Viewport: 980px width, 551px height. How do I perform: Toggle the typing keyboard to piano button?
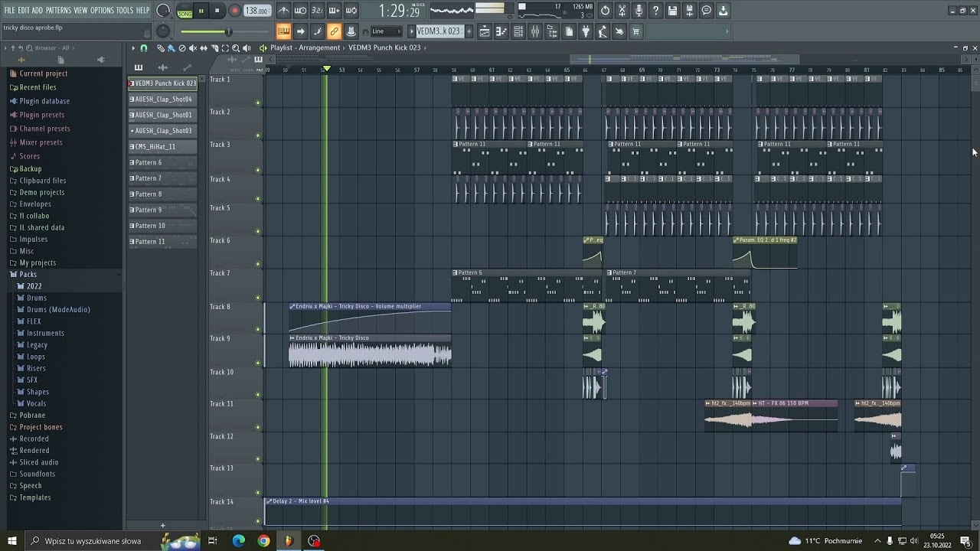coord(283,31)
